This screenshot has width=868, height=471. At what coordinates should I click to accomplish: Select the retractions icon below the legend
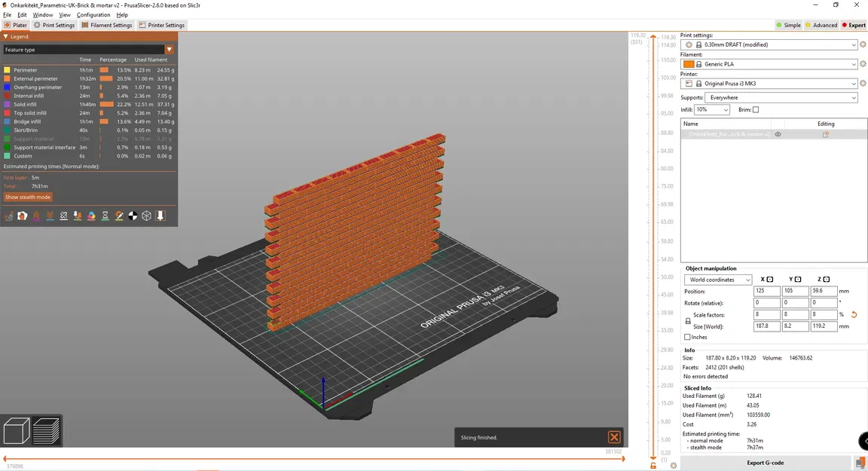click(35, 216)
